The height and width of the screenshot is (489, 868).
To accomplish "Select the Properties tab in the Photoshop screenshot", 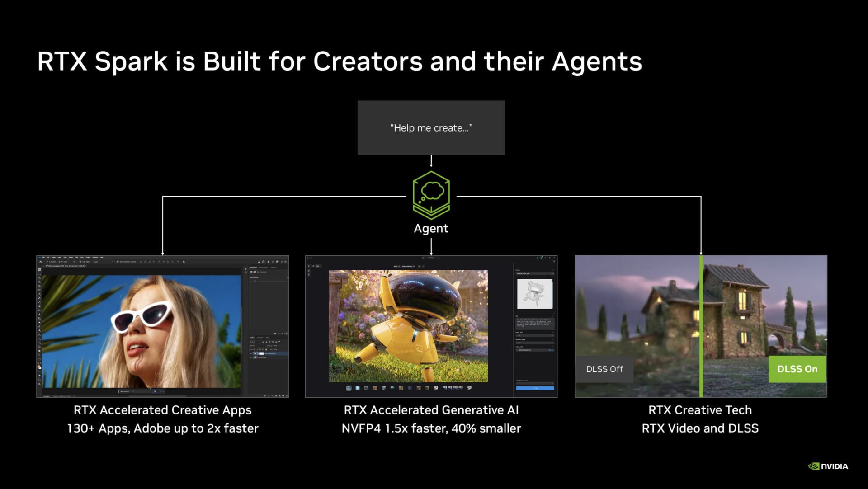I will tap(253, 268).
